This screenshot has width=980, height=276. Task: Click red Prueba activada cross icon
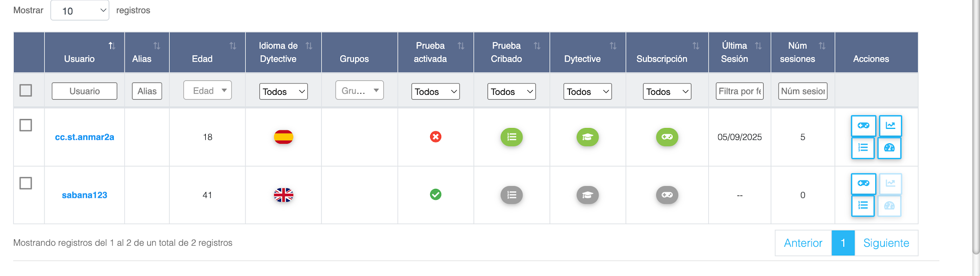tap(435, 137)
